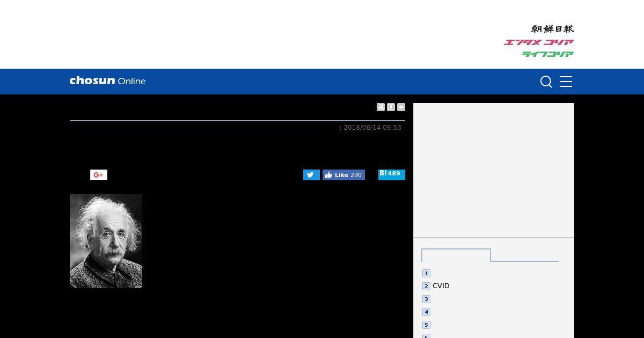The height and width of the screenshot is (338, 644).
Task: Click ranking number badge 1
Action: (x=426, y=273)
